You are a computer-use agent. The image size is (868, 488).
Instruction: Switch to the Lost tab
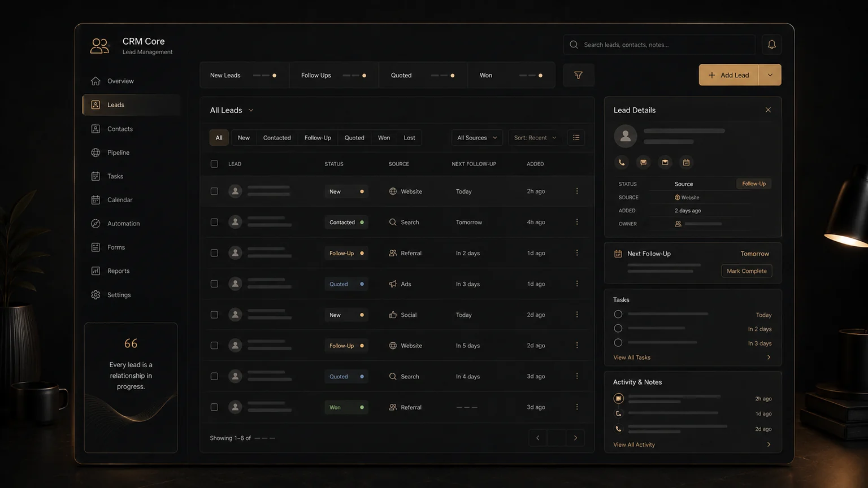(409, 138)
